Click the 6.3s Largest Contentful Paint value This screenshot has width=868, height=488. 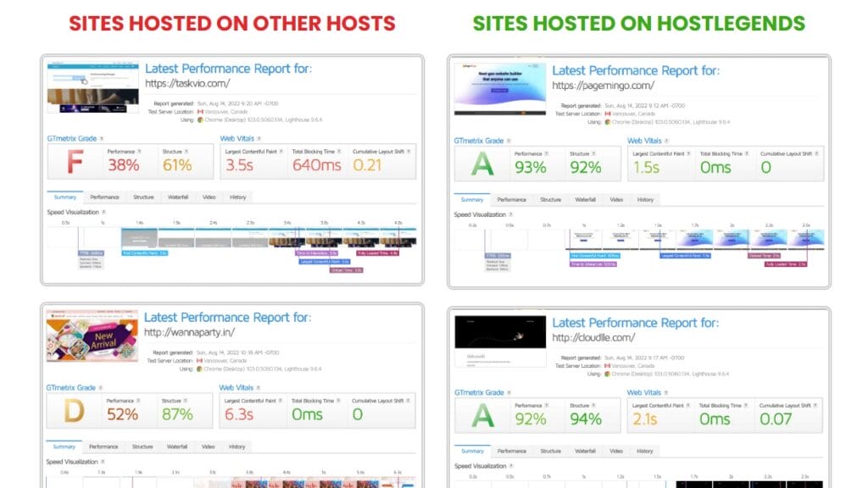click(238, 414)
